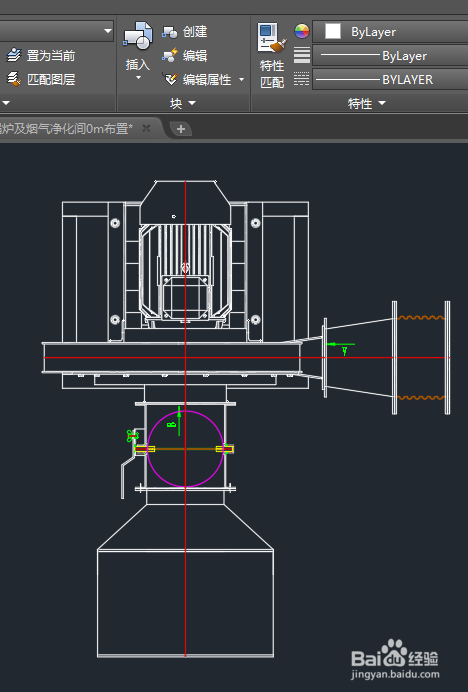Open the Edit Attributes dropdown arrow
This screenshot has height=692, width=468.
pyautogui.click(x=242, y=79)
